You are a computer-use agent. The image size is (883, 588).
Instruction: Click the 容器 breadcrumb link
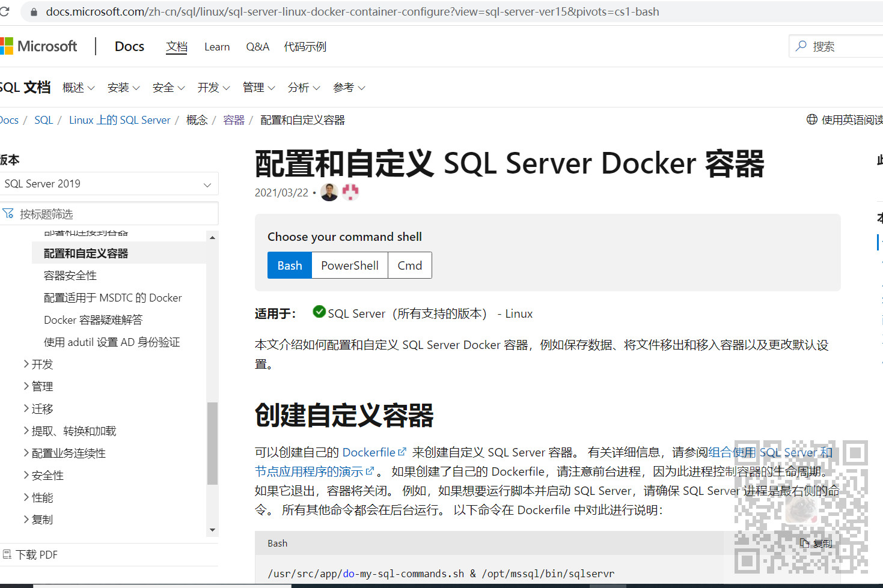pos(234,120)
